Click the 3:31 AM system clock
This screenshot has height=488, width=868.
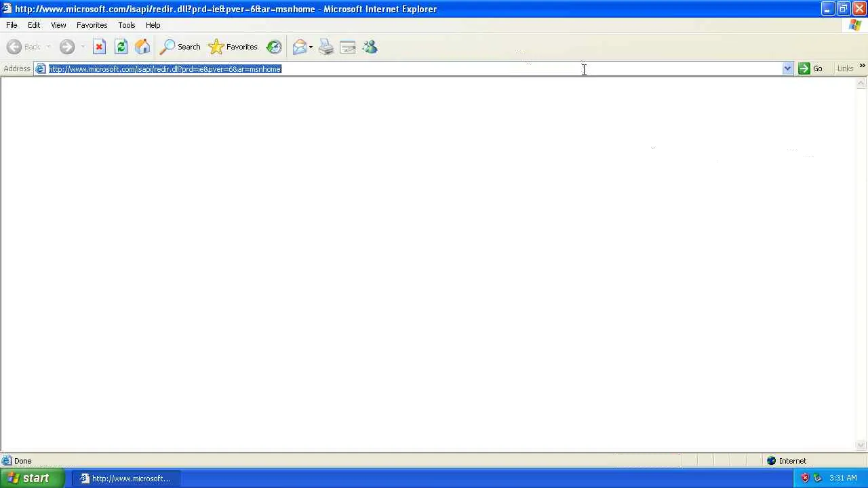tap(843, 479)
